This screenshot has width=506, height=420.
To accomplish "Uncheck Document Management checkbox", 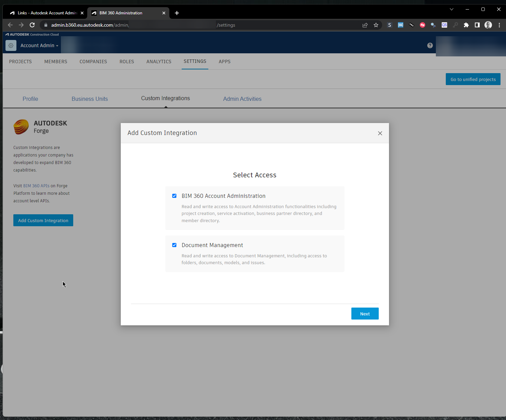I will click(174, 245).
